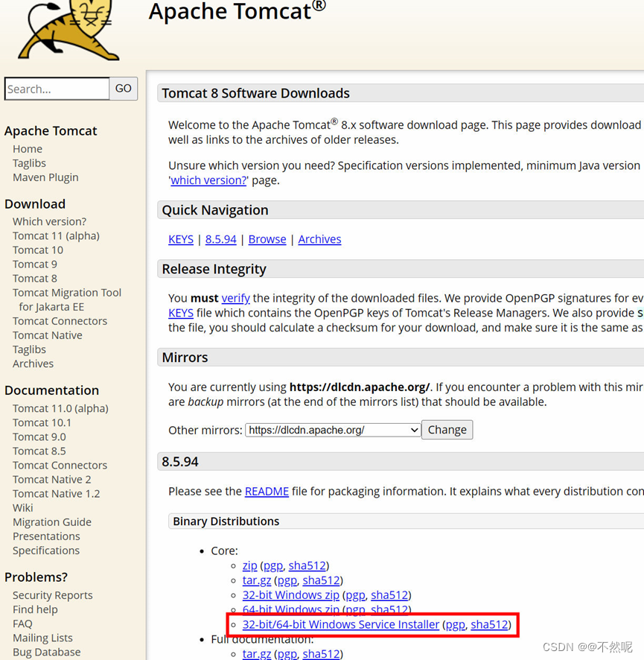
Task: Open Browse in Quick Navigation
Action: pos(267,240)
